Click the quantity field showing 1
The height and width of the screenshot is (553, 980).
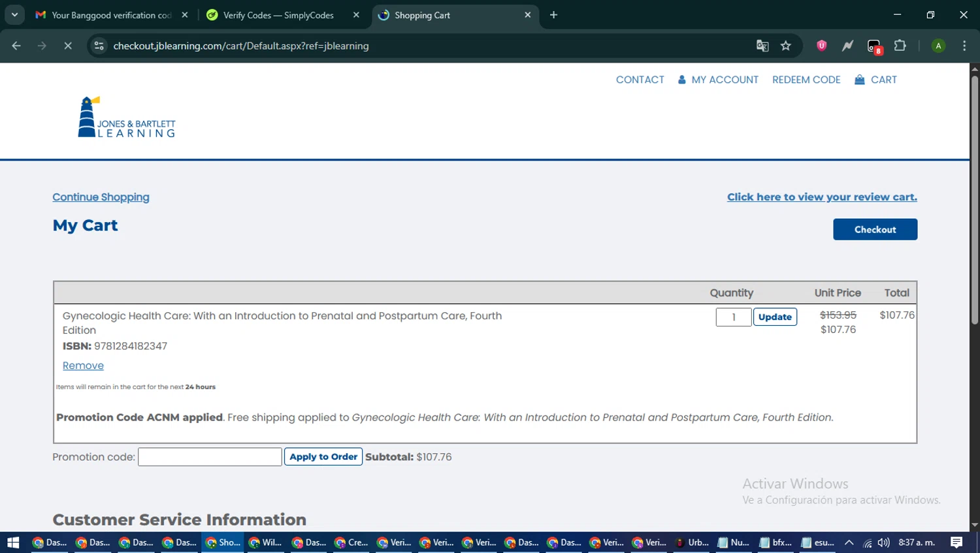(x=733, y=317)
